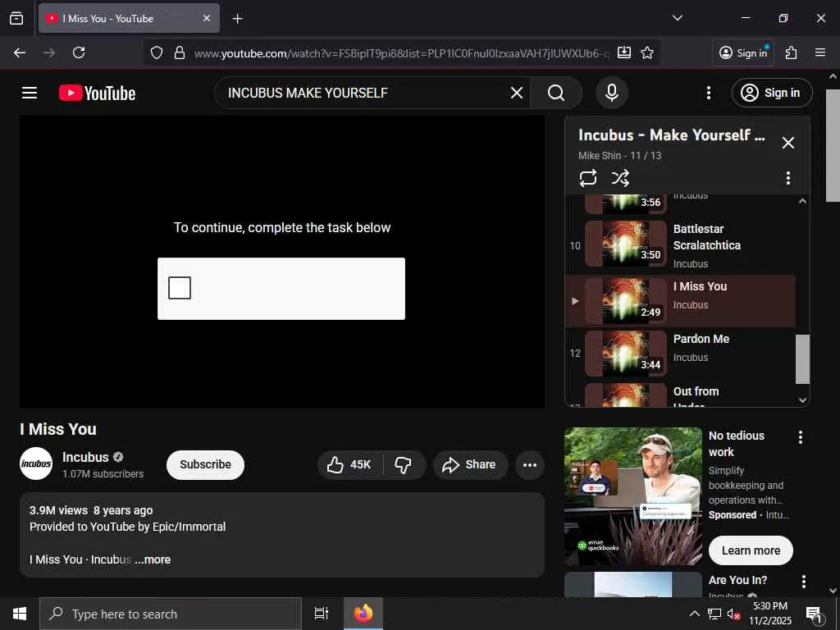Viewport: 840px width, 630px height.
Task: View site security padlock info
Action: coord(180,52)
